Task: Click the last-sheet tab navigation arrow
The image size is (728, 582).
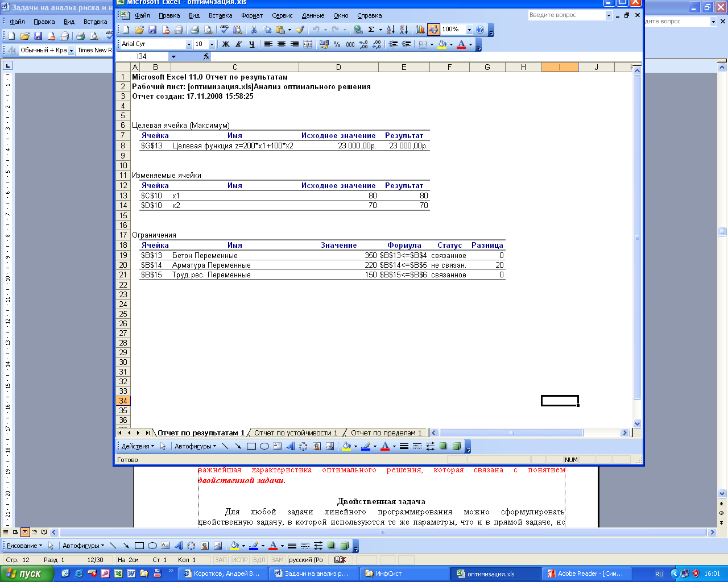Action: point(147,433)
